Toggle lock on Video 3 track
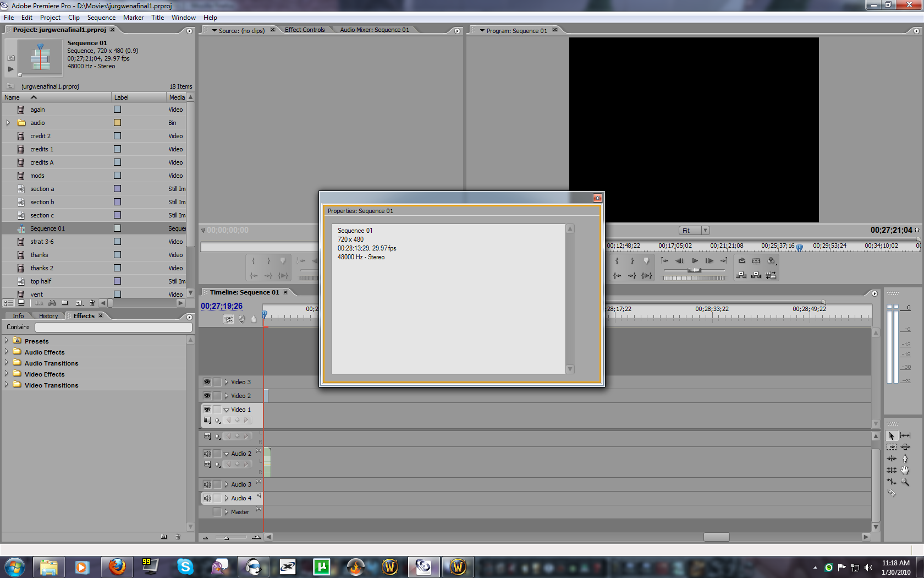Image resolution: width=924 pixels, height=578 pixels. click(x=217, y=382)
